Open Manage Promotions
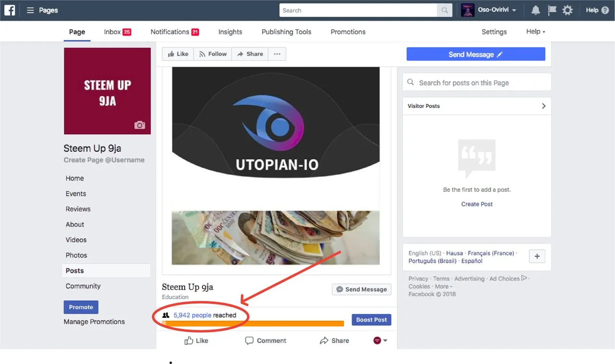Viewport: 615px width, 364px height. [94, 322]
